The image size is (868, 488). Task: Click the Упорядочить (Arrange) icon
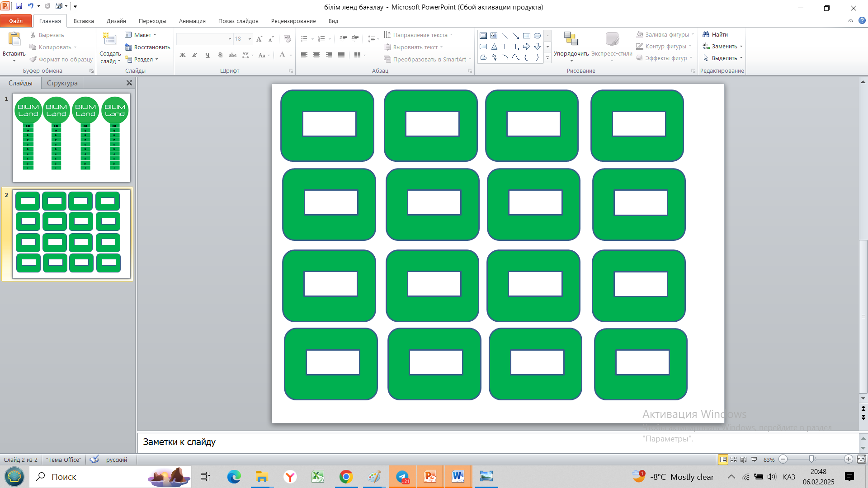point(571,39)
